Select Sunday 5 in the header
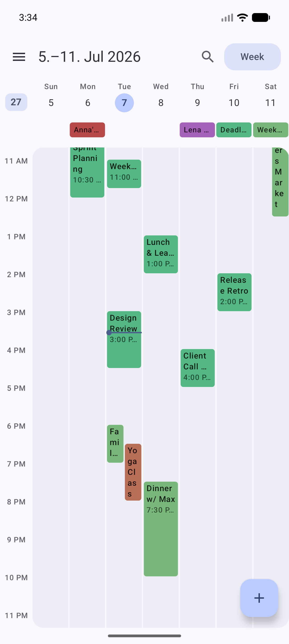289x644 pixels. click(x=51, y=103)
